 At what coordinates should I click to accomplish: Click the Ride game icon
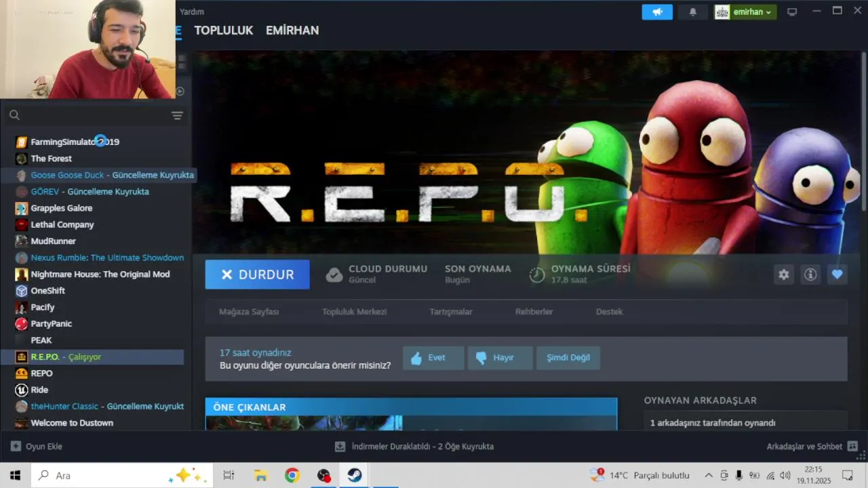coord(21,390)
